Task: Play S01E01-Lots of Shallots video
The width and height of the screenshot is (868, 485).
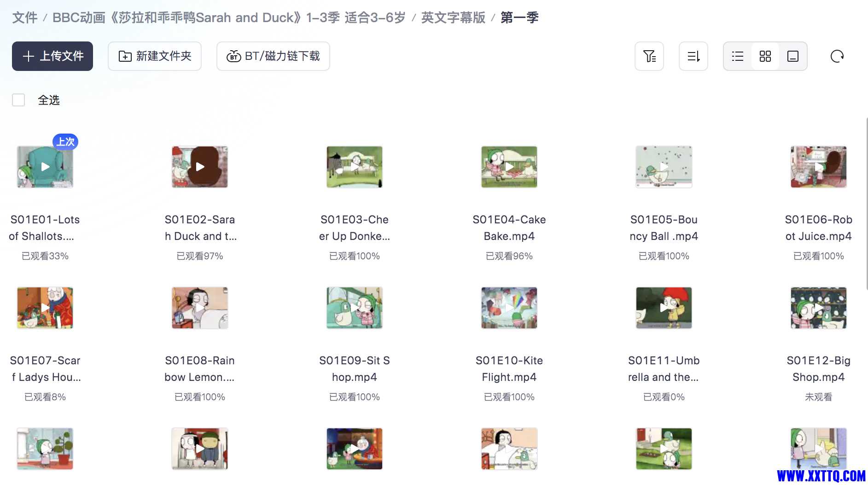Action: coord(45,167)
